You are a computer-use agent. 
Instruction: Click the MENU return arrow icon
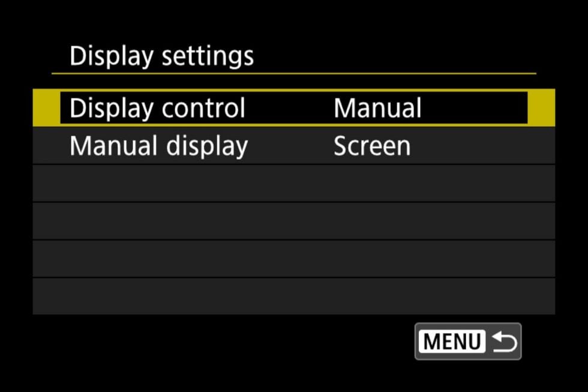(504, 342)
